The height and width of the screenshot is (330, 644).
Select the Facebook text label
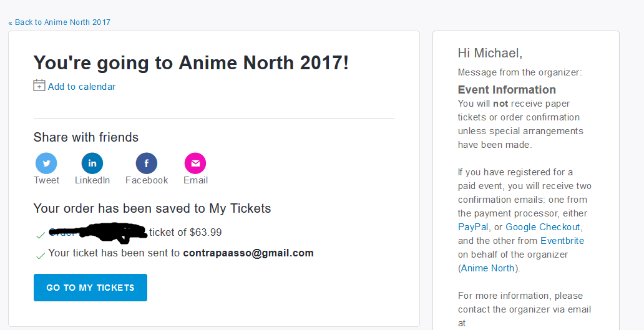(x=147, y=180)
